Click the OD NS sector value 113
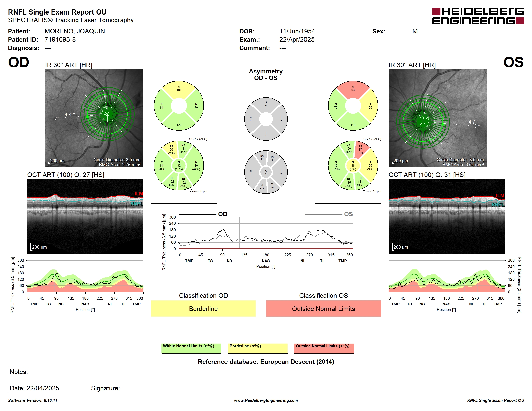The height and width of the screenshot is (411, 532). (183, 148)
